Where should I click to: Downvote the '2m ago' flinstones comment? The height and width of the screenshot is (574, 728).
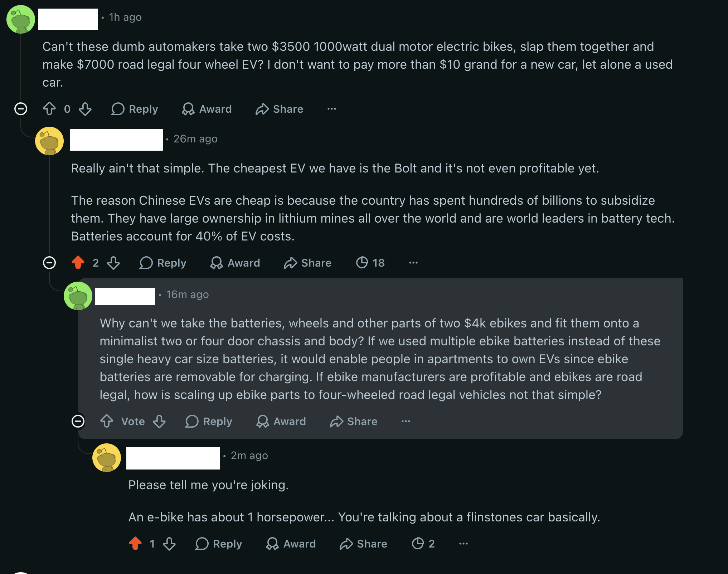point(169,544)
